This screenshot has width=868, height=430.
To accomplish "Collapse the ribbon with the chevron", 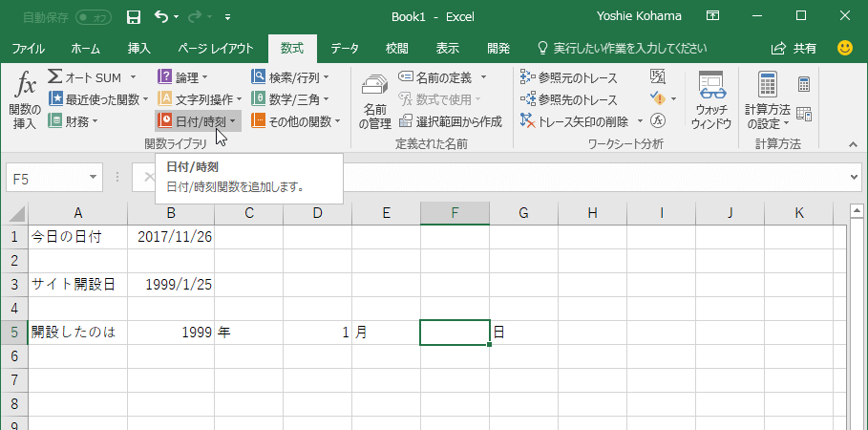I will pyautogui.click(x=852, y=143).
